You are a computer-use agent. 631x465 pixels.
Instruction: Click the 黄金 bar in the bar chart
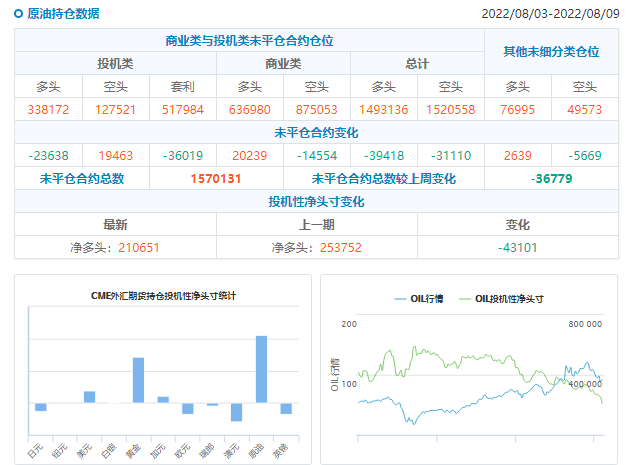pyautogui.click(x=138, y=380)
